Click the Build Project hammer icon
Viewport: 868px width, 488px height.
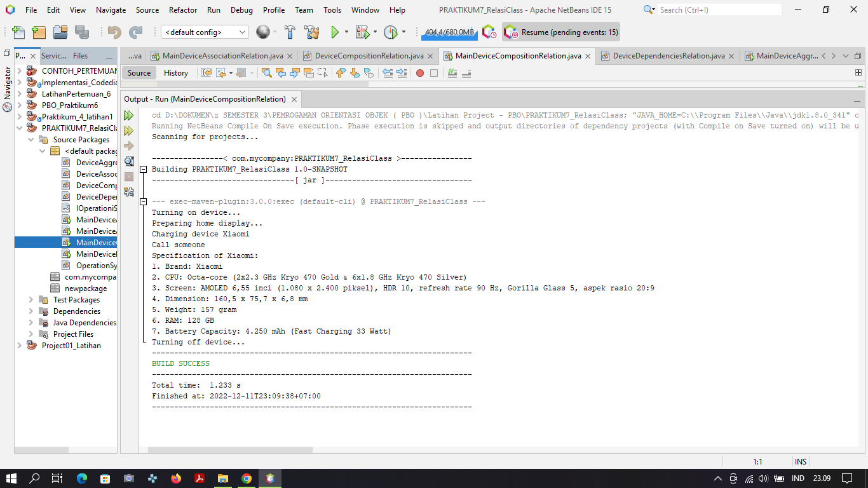click(290, 32)
